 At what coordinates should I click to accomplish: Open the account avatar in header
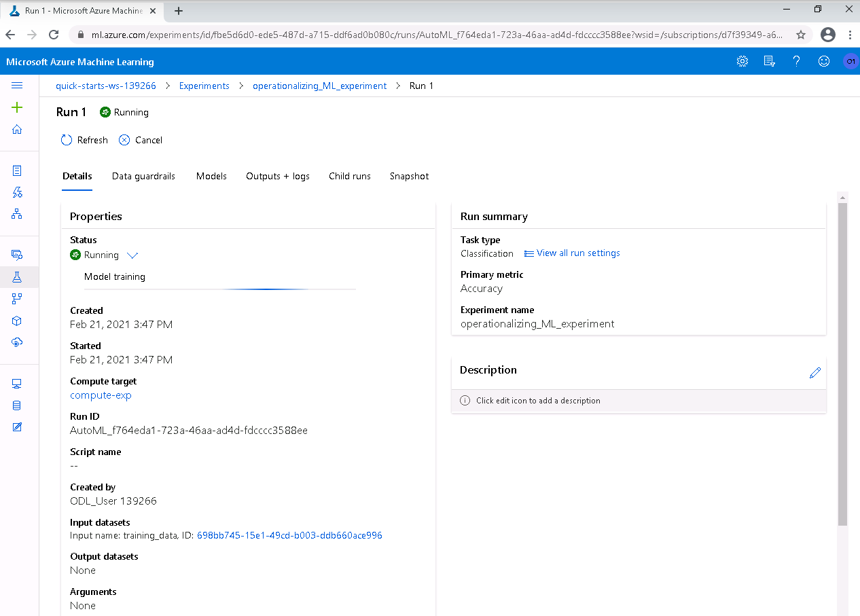point(850,61)
